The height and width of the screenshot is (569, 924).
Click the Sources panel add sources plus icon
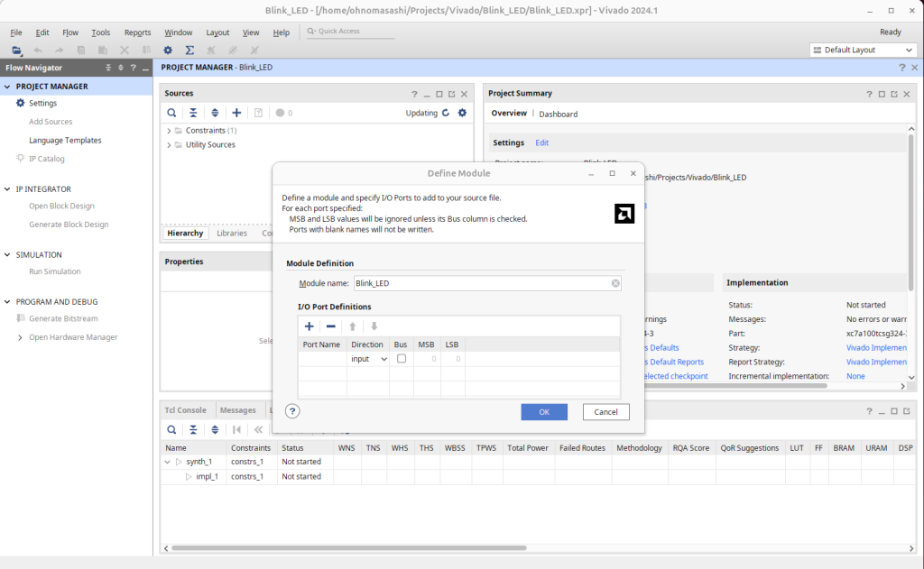(x=236, y=113)
